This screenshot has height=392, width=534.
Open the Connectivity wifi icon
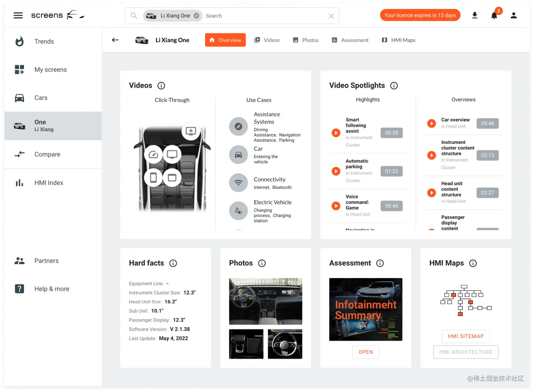[238, 183]
